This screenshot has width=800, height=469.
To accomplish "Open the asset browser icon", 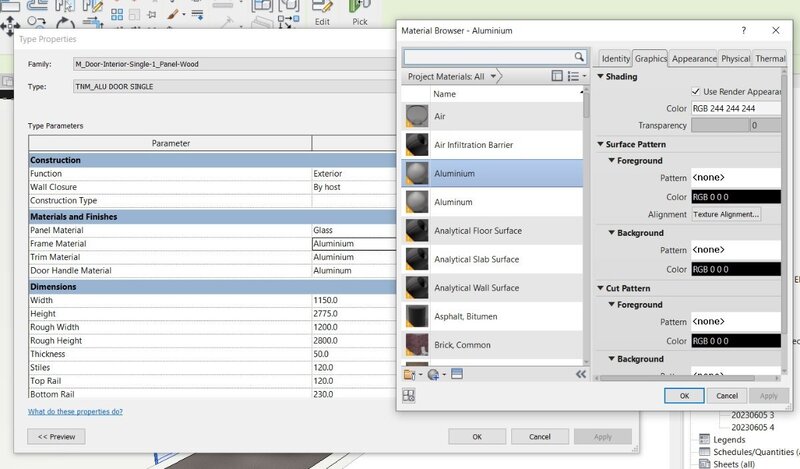I will click(409, 396).
